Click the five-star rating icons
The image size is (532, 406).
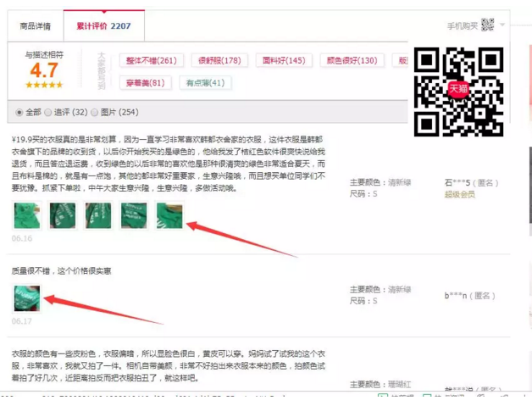click(44, 85)
